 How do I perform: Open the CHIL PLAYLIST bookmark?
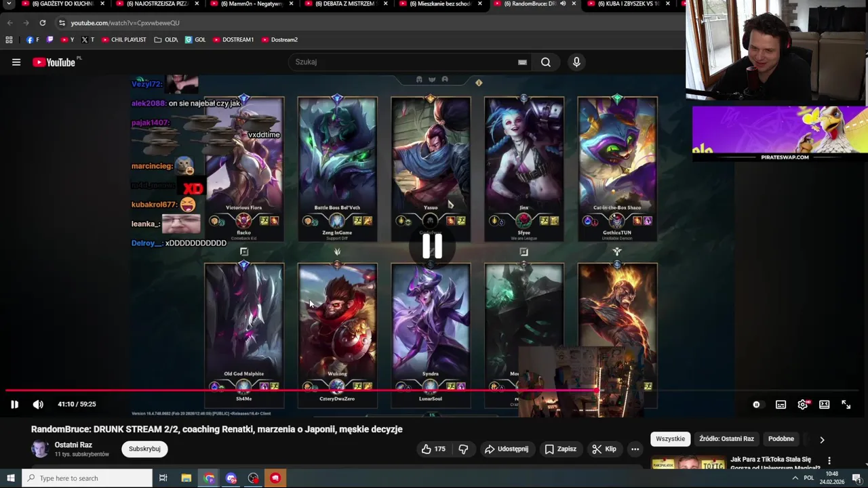pyautogui.click(x=124, y=40)
